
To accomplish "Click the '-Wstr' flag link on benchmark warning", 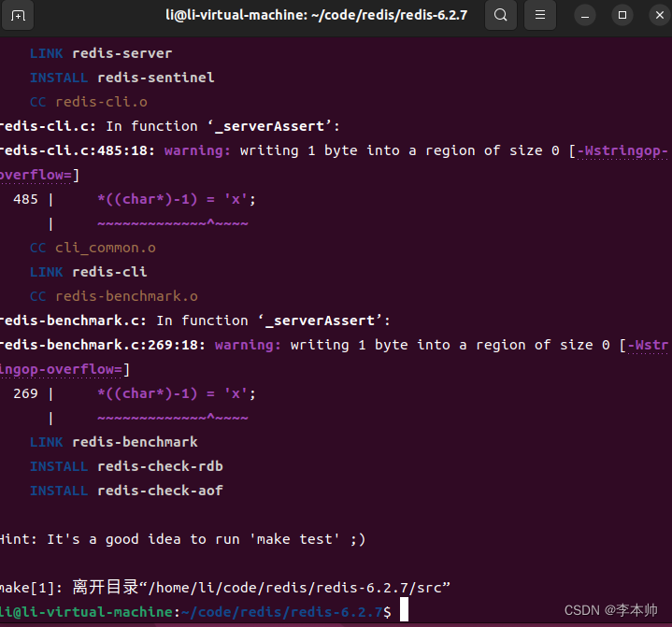I will (648, 345).
